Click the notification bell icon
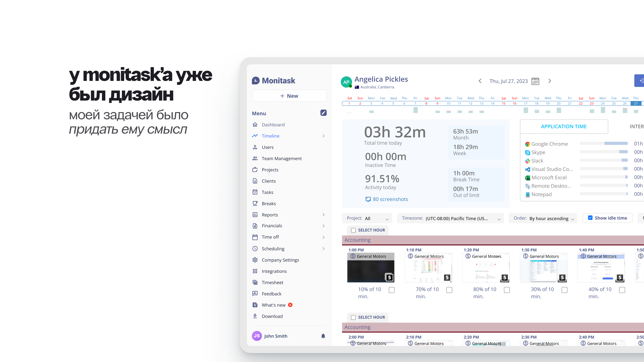Image resolution: width=644 pixels, height=362 pixels. pyautogui.click(x=323, y=336)
